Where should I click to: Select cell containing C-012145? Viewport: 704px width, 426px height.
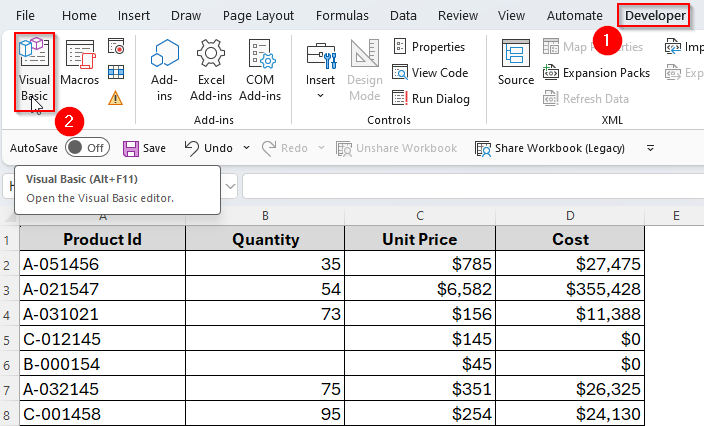click(102, 339)
